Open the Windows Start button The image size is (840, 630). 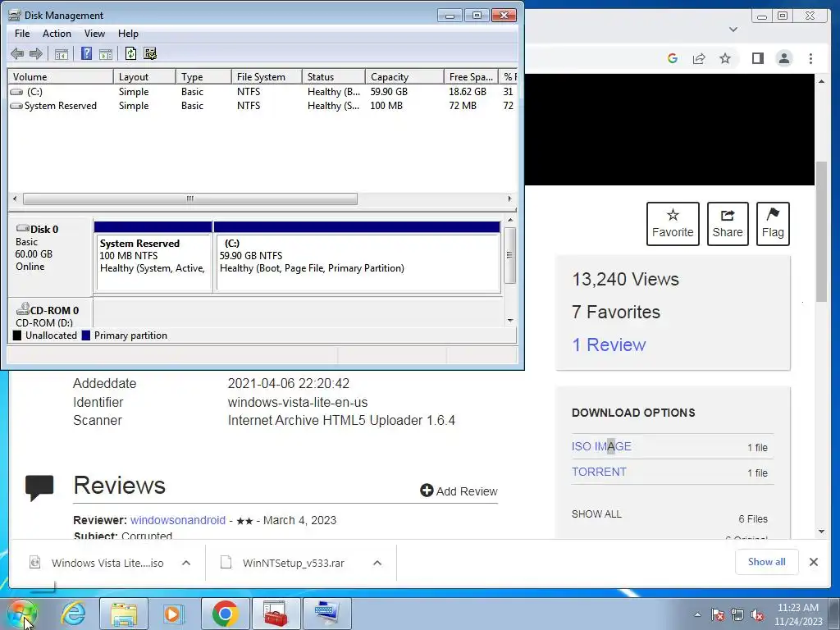pos(22,614)
